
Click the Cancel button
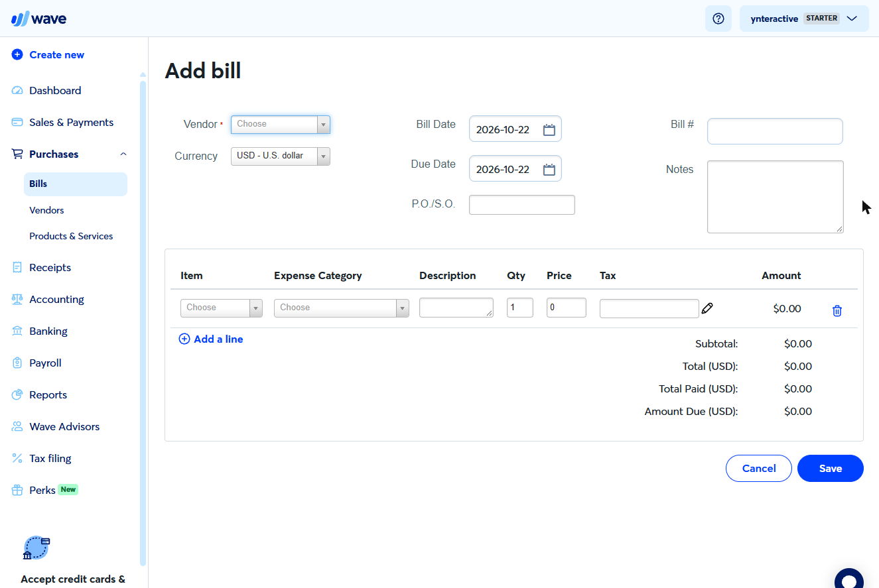(x=759, y=468)
